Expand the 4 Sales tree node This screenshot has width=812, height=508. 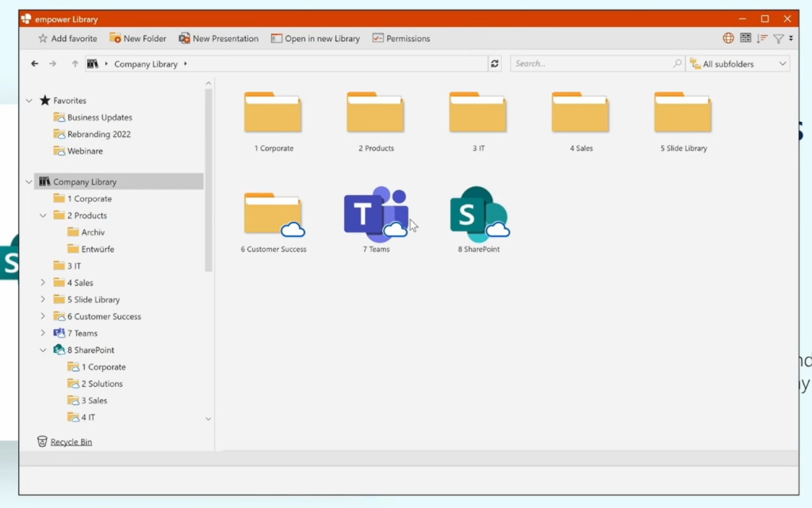click(43, 283)
